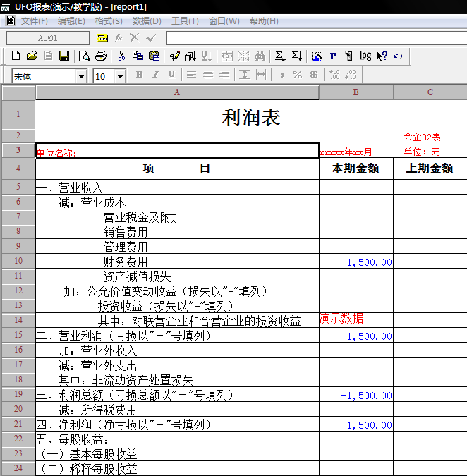Save the report with the floppy disk icon
Viewport: 467px width, 476px height.
[64, 56]
